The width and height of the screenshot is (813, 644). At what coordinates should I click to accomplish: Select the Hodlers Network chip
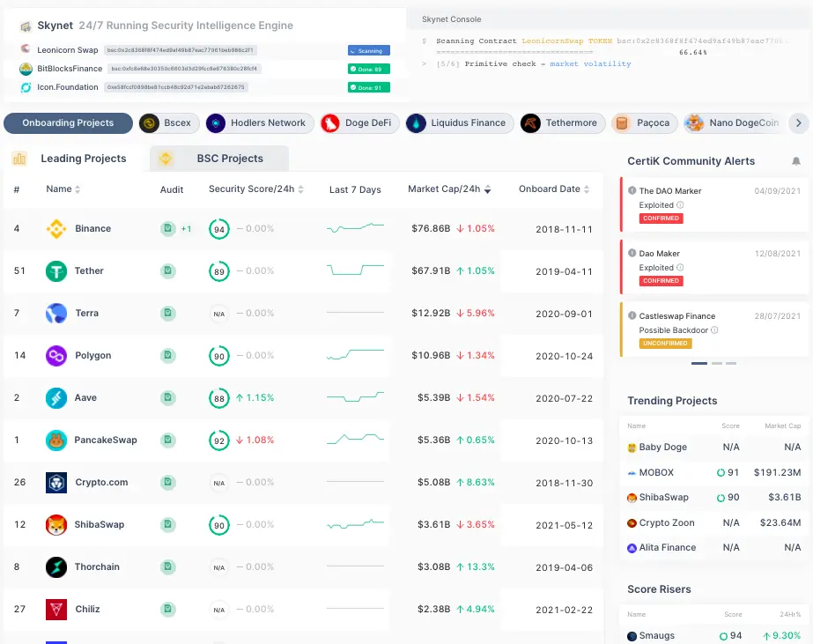(260, 123)
